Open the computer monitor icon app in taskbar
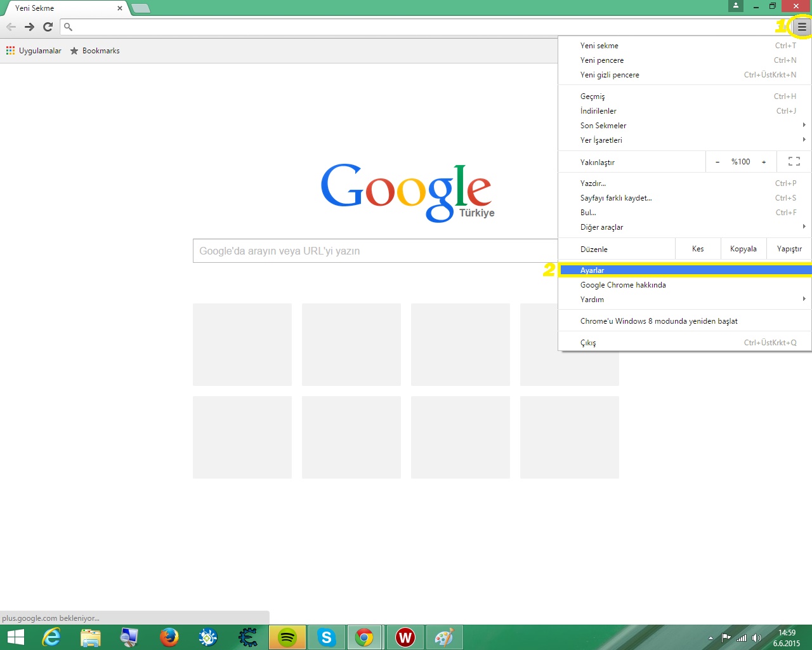The width and height of the screenshot is (812, 650). point(129,637)
